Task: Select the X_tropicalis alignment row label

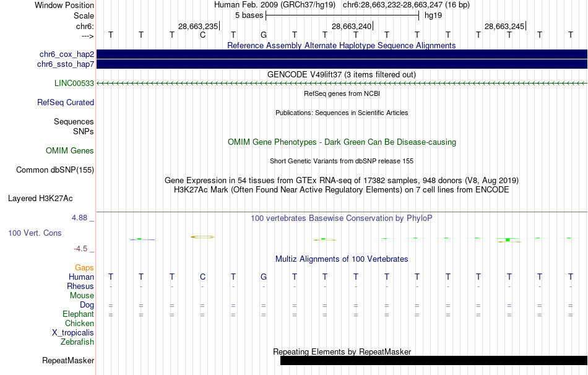Action: (73, 333)
